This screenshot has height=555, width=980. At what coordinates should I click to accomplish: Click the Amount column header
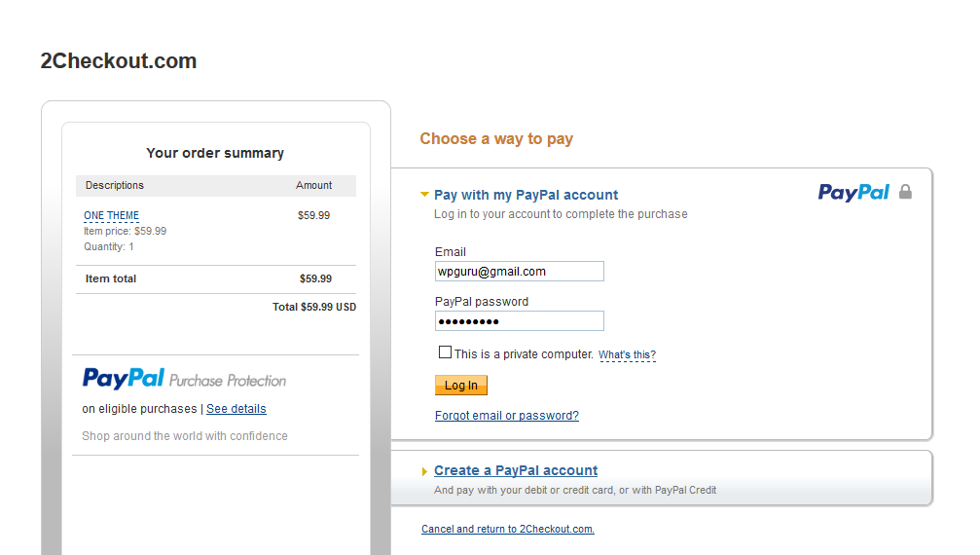[313, 185]
